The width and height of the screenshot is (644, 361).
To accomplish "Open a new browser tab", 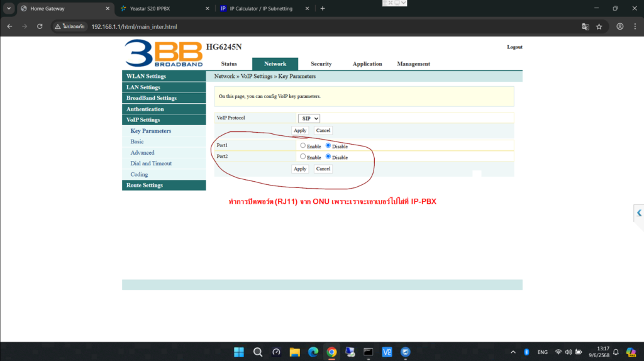I will 323,8.
